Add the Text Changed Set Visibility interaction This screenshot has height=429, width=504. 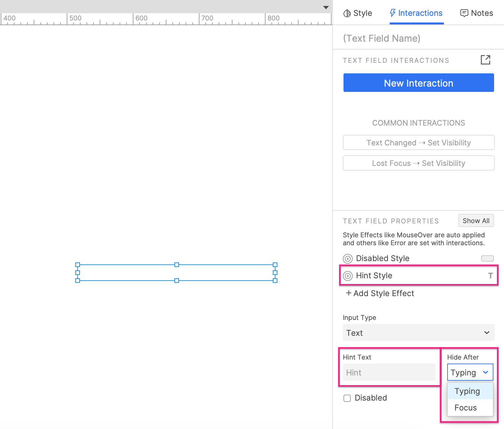[x=418, y=142]
